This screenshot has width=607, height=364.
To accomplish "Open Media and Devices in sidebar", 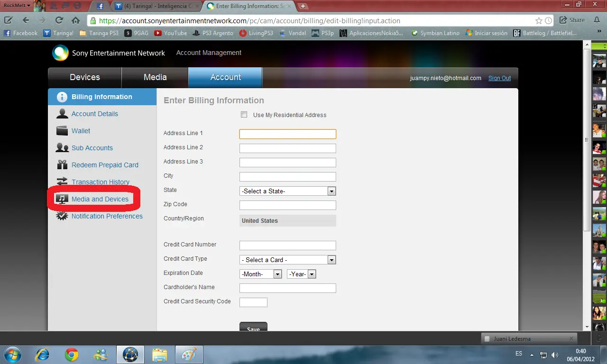I will 100,199.
